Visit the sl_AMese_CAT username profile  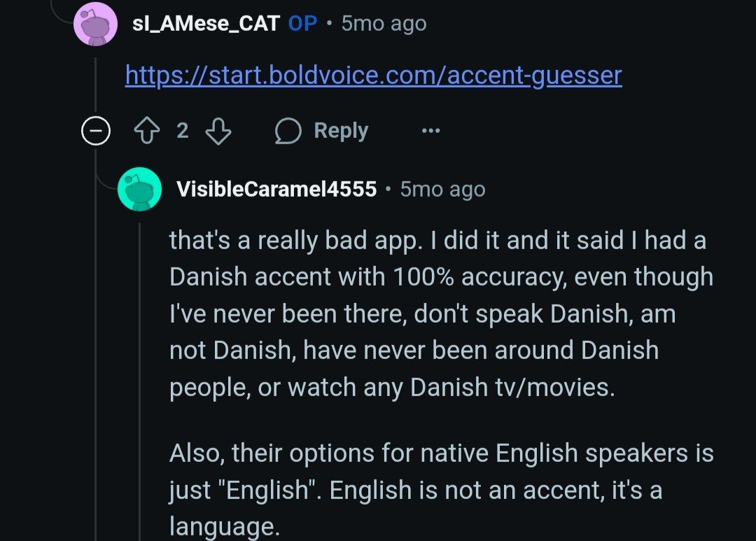tap(206, 24)
